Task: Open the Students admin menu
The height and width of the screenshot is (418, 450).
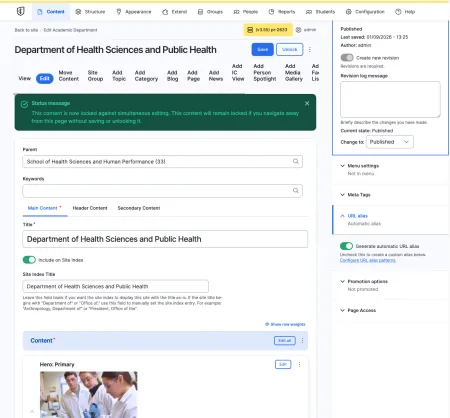Action: point(321,12)
